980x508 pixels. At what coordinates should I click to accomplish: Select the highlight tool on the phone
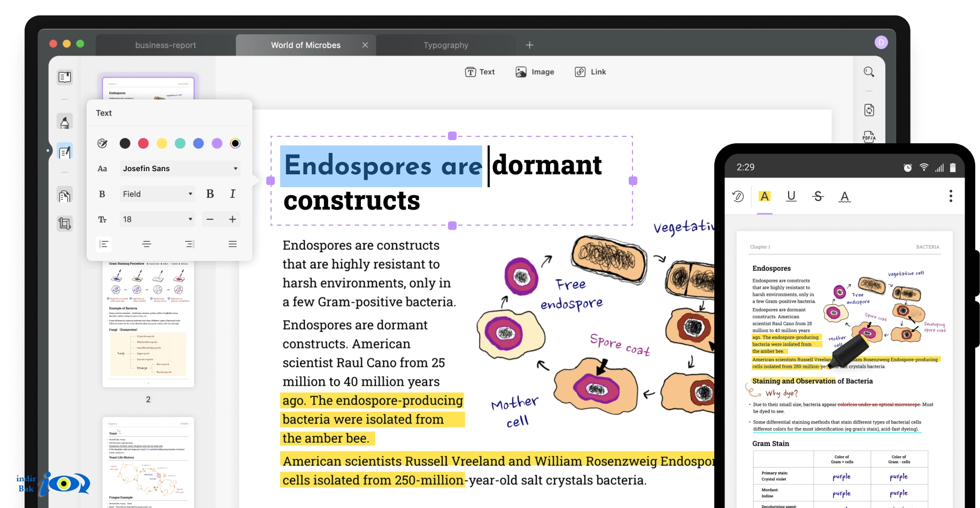(765, 196)
